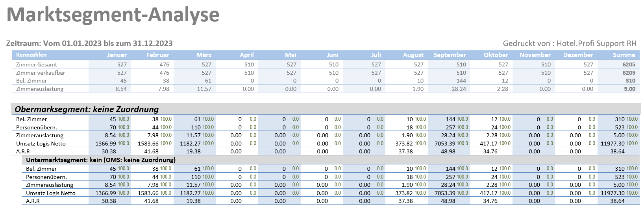The image size is (644, 210).
Task: Select the Februar column header
Action: tap(157, 55)
